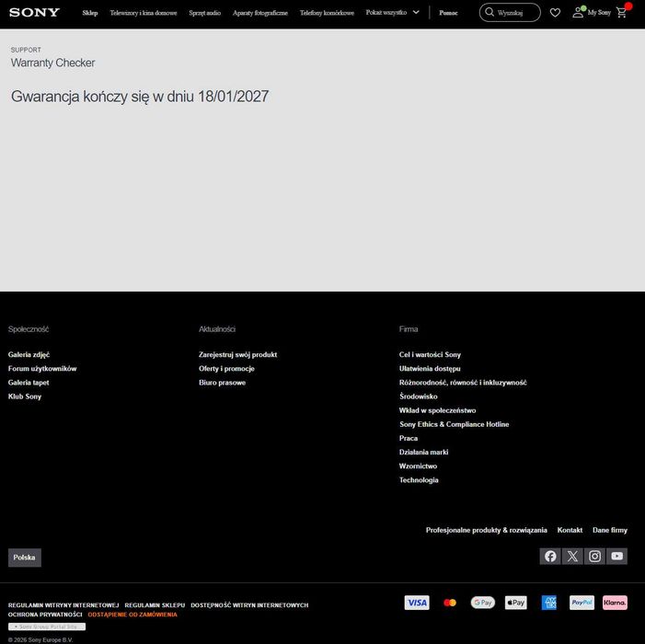Open Sony Facebook page icon

click(x=550, y=556)
